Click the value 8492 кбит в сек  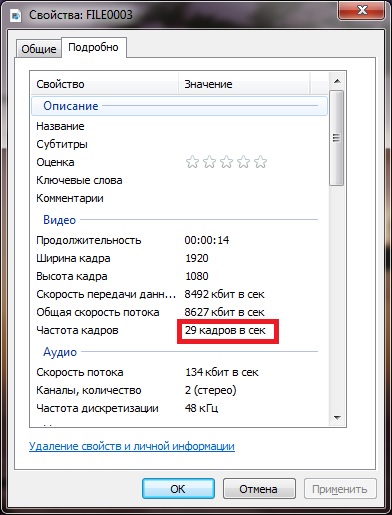tap(224, 294)
